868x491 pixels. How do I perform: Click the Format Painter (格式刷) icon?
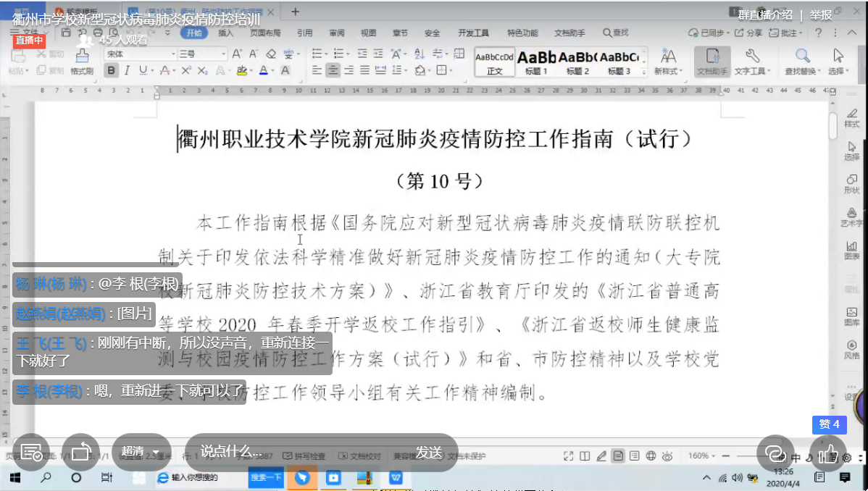click(82, 61)
